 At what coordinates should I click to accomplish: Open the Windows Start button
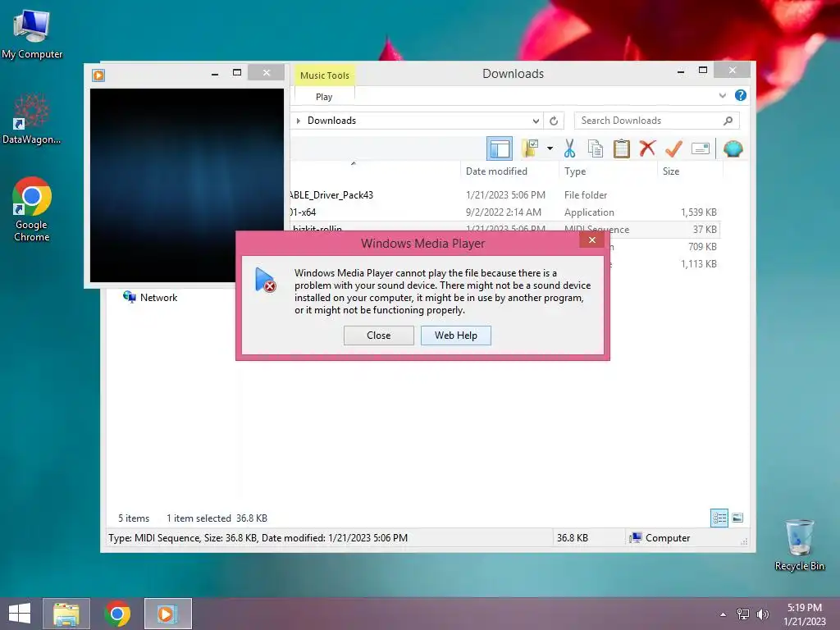(x=20, y=614)
